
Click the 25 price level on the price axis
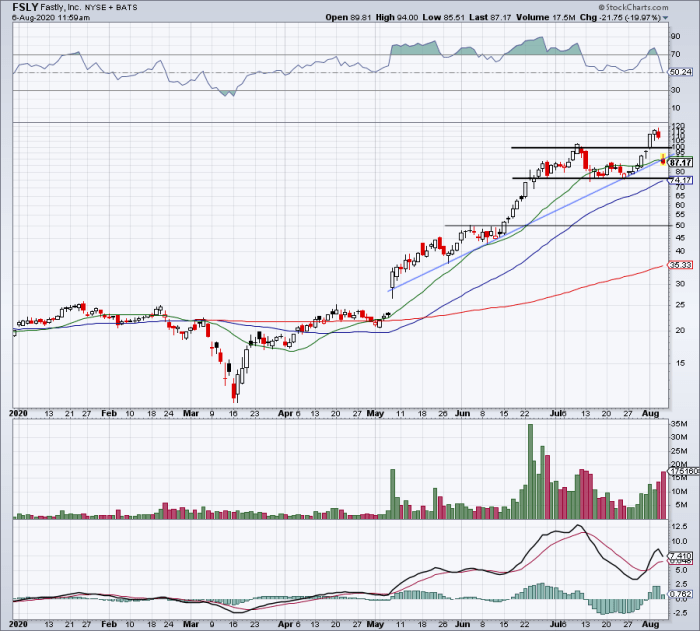[680, 305]
